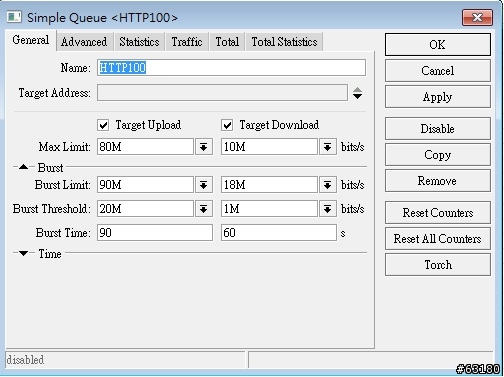Click the download Max Limit field 10M
This screenshot has width=504, height=377.
[269, 147]
